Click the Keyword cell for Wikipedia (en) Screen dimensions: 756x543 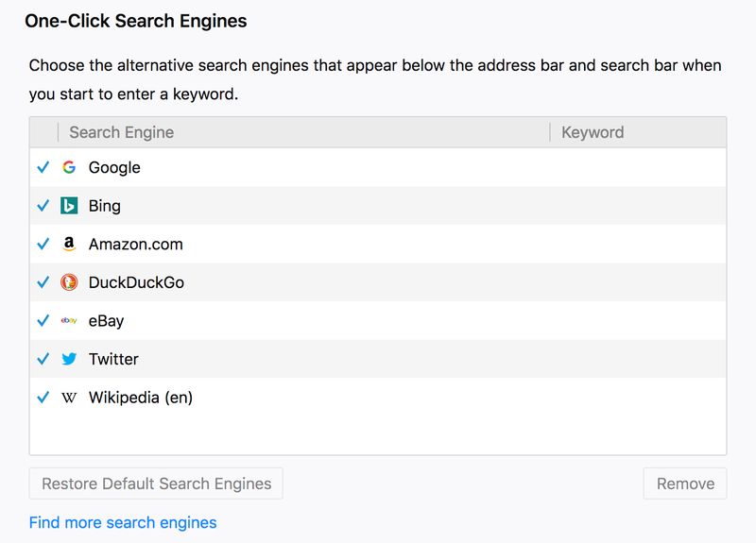(x=639, y=398)
